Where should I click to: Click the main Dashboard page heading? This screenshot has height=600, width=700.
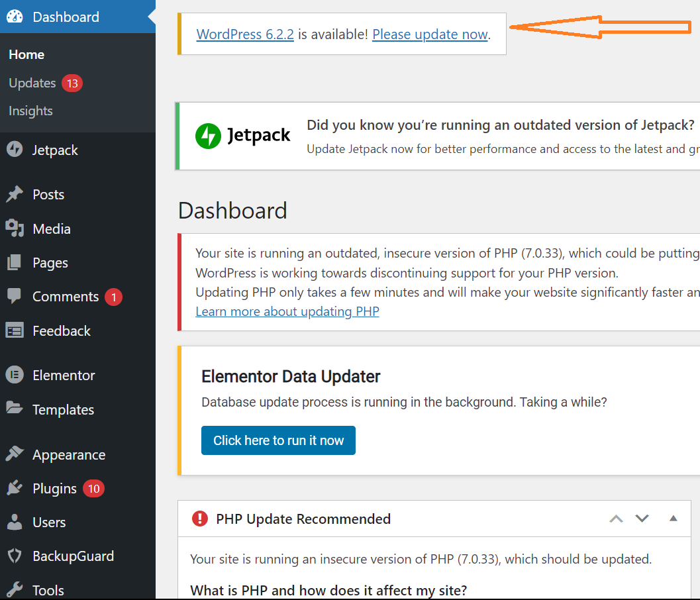click(232, 211)
